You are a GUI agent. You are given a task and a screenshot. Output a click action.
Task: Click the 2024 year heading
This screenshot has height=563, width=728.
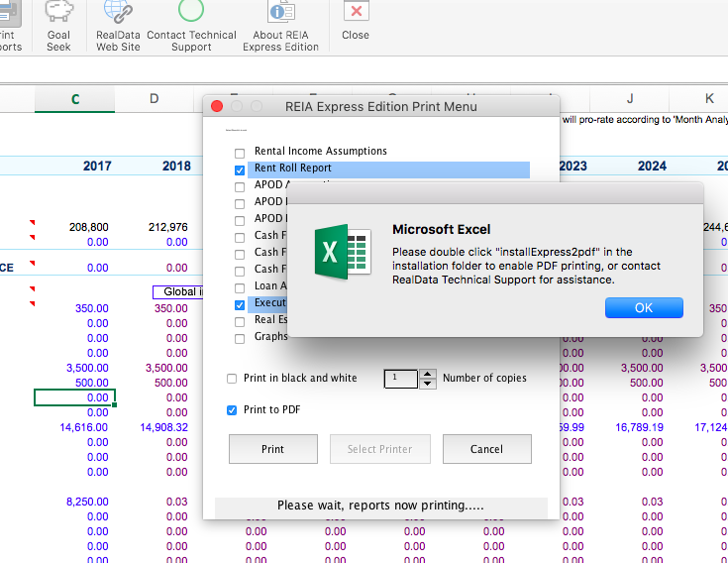tap(652, 166)
